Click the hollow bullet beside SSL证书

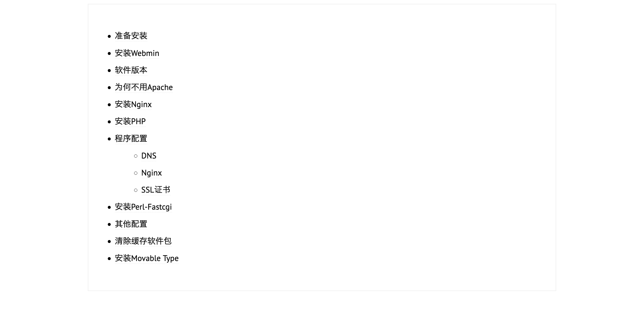click(136, 190)
